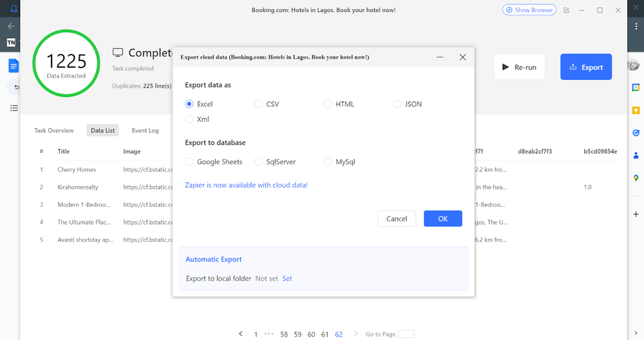Close the export dialog
644x340 pixels.
(x=462, y=57)
